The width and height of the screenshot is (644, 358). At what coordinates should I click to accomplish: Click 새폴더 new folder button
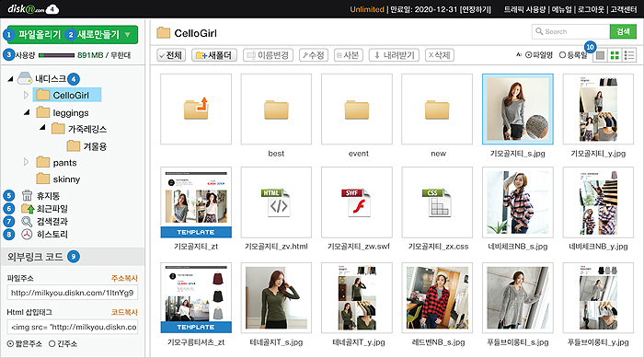214,55
